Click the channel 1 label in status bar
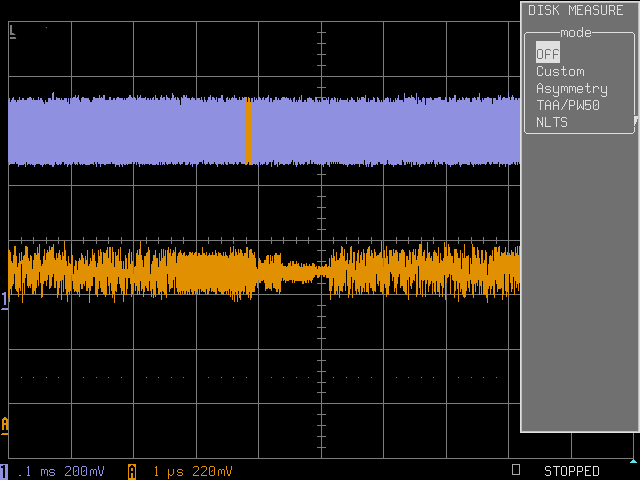640x480 pixels. tap(4, 471)
